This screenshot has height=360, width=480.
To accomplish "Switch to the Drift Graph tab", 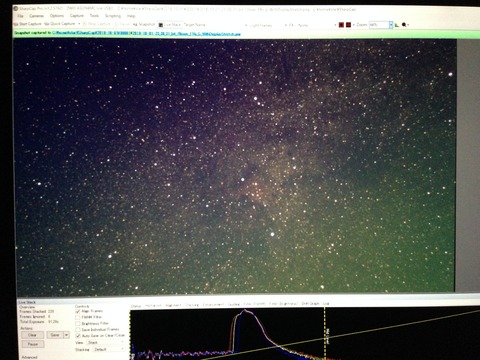I will (x=310, y=303).
